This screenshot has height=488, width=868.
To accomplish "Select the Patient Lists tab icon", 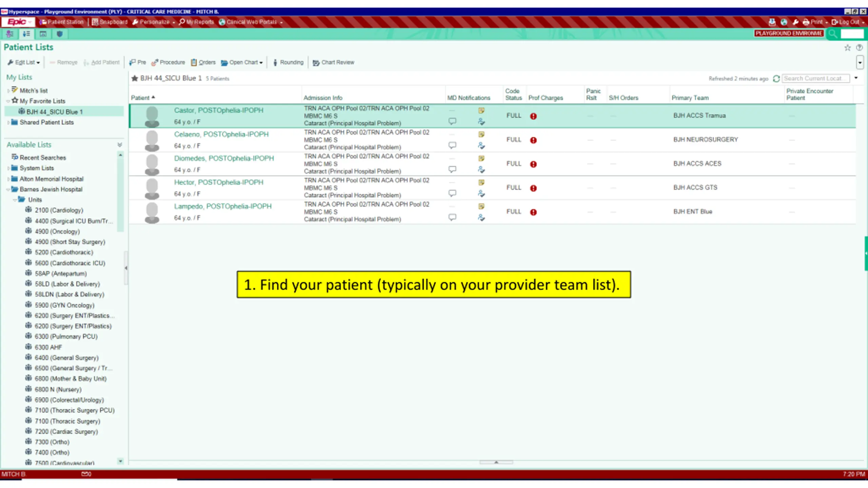I will [26, 34].
